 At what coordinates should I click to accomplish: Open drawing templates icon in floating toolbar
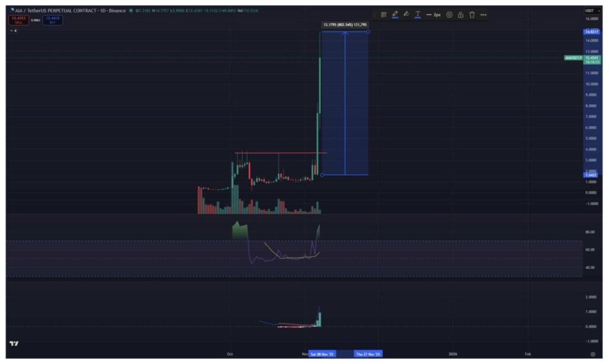pos(384,14)
